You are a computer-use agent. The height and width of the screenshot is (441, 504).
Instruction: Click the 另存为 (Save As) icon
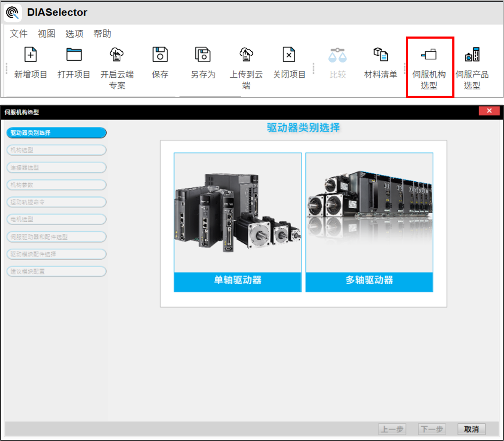(x=203, y=55)
